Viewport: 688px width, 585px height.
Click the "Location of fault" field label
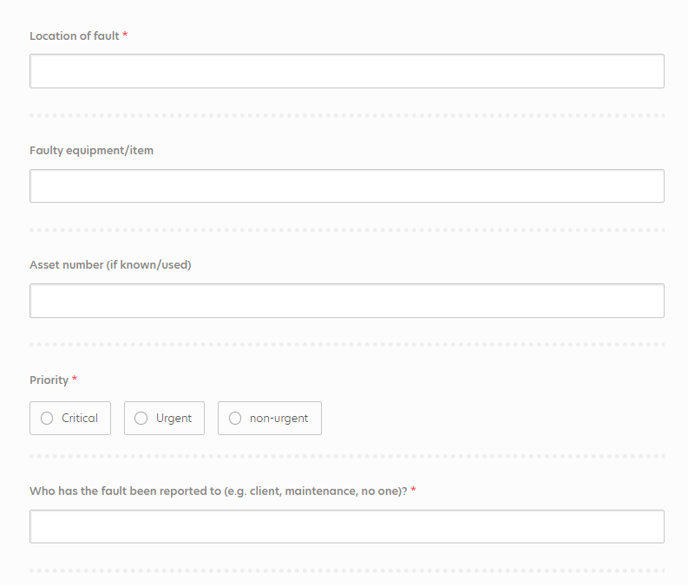[74, 36]
